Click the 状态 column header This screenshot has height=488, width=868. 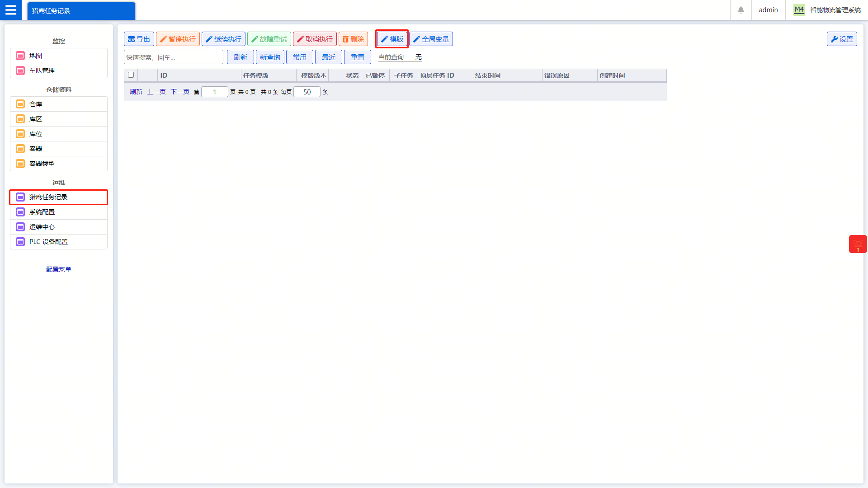coord(344,75)
